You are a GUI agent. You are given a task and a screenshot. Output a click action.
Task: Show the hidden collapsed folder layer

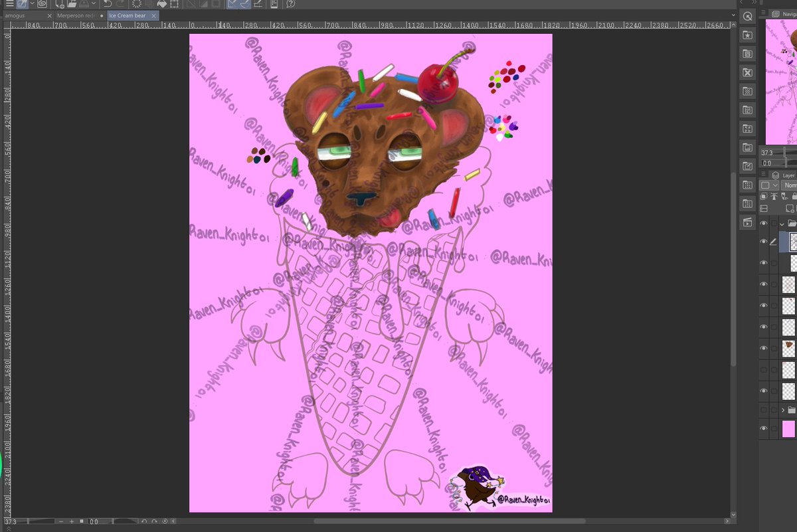764,410
